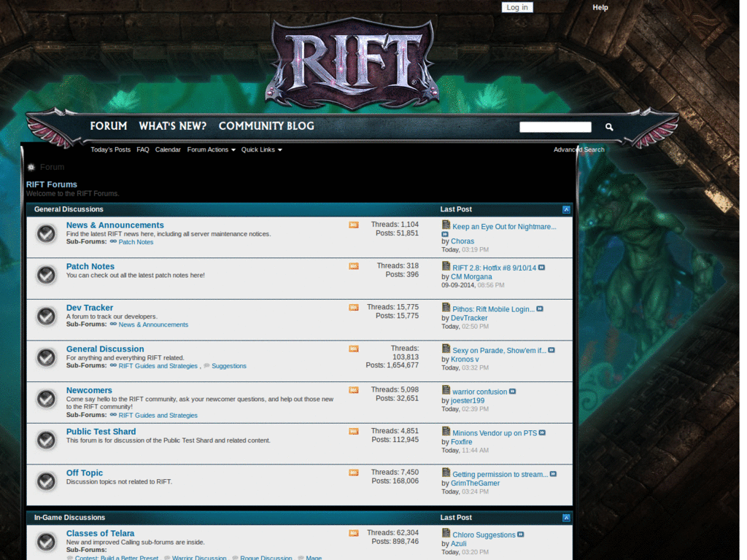This screenshot has width=747, height=560.
Task: Click the search magnifier icon
Action: 609,127
